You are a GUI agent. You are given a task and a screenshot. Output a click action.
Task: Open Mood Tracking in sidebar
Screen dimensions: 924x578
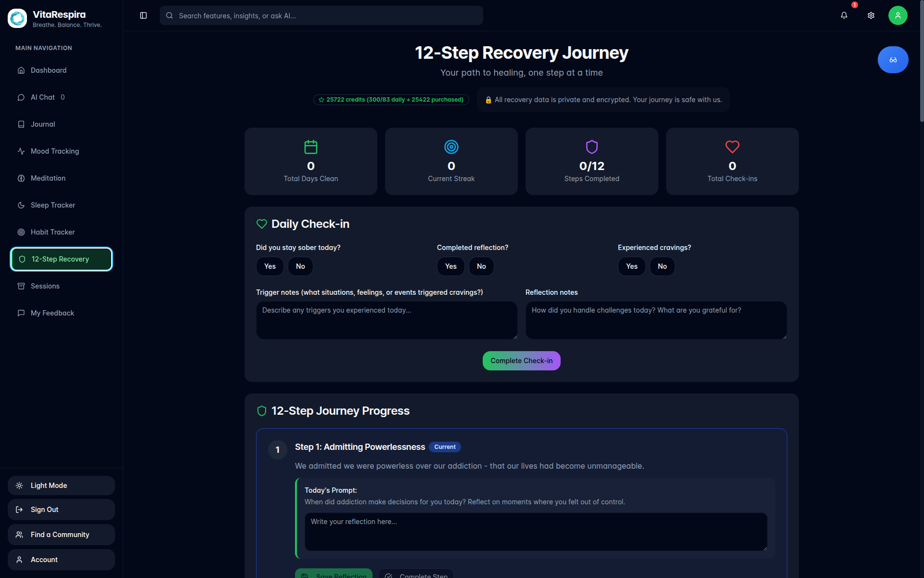point(55,151)
